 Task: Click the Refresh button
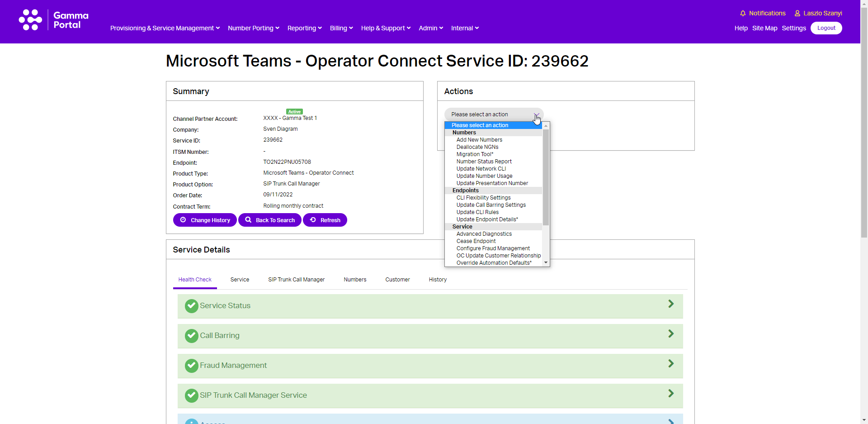[x=325, y=220]
